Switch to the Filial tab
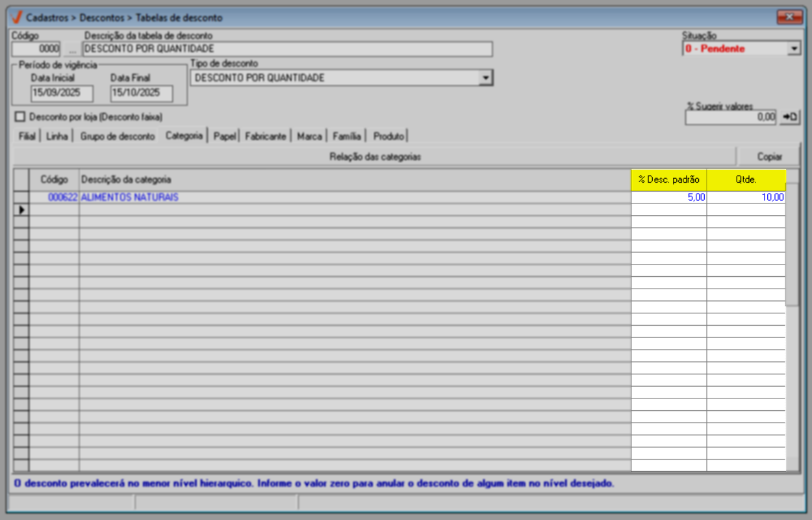Viewport: 812px width, 520px height. (27, 136)
